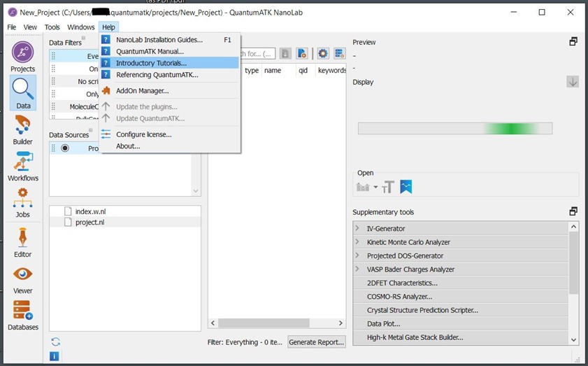
Task: Choose Introductory Tutorials from Help menu
Action: point(170,63)
